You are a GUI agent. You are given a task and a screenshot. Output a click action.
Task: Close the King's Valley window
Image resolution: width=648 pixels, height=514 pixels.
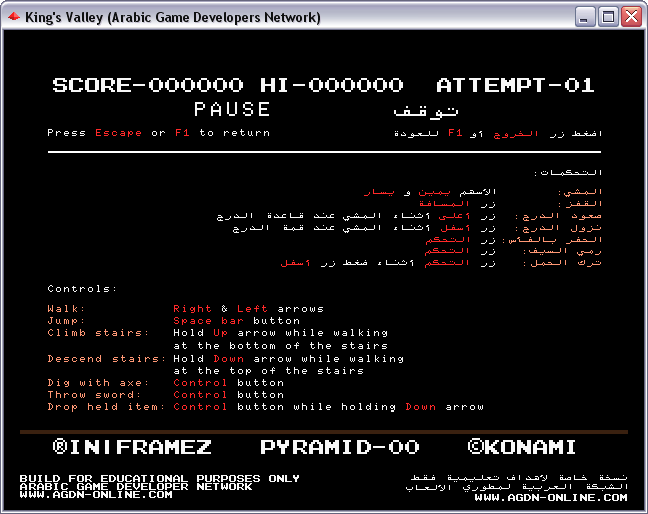pyautogui.click(x=631, y=17)
